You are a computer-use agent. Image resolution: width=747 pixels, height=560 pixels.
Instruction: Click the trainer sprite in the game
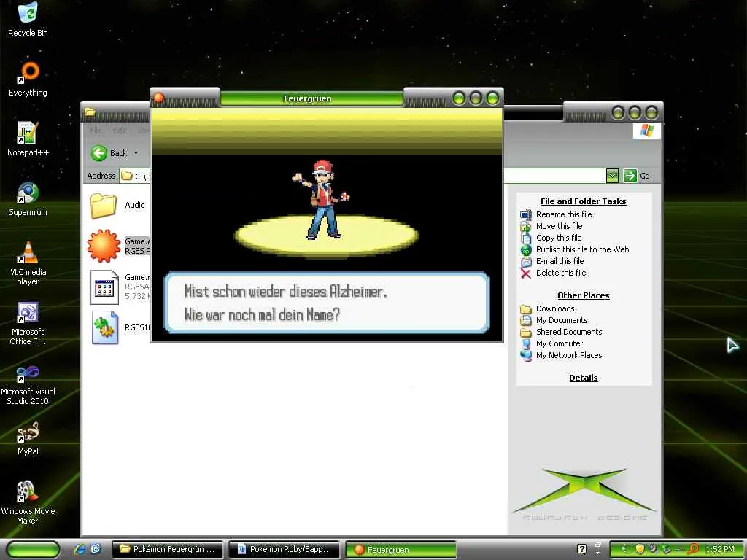(322, 200)
